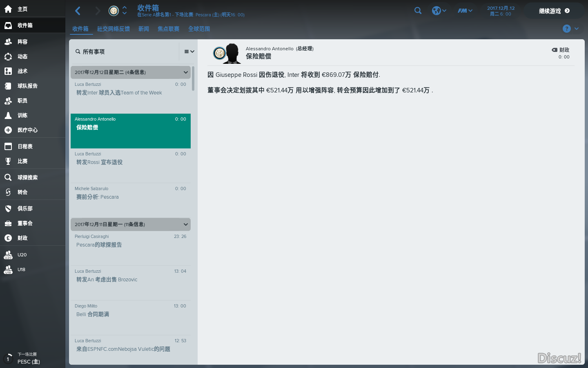
Task: Go forward with the right arrow
Action: tap(98, 11)
